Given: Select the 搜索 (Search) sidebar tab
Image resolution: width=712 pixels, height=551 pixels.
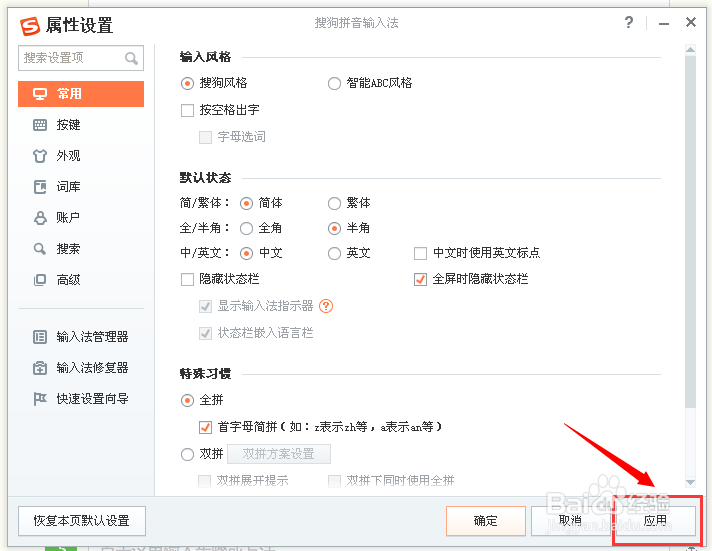Looking at the screenshot, I should click(x=68, y=249).
